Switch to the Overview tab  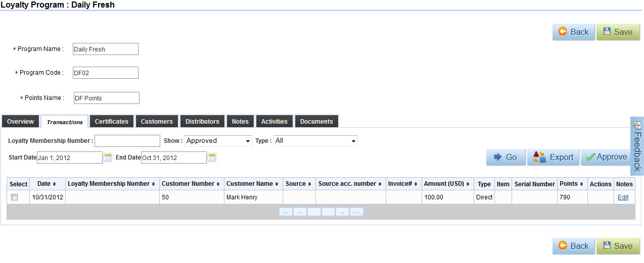(20, 122)
